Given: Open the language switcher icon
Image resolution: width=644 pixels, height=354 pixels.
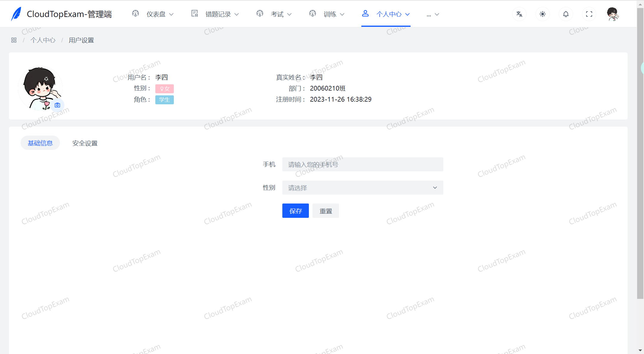Looking at the screenshot, I should (519, 14).
